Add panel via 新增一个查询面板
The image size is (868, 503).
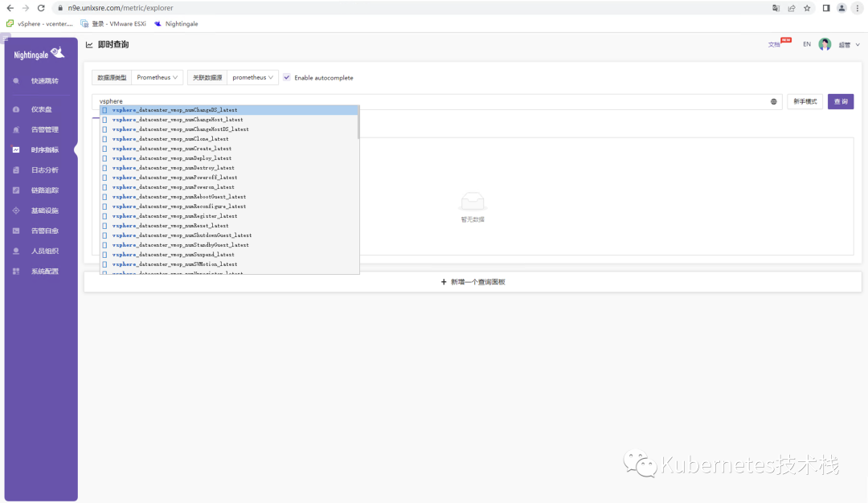tap(473, 282)
